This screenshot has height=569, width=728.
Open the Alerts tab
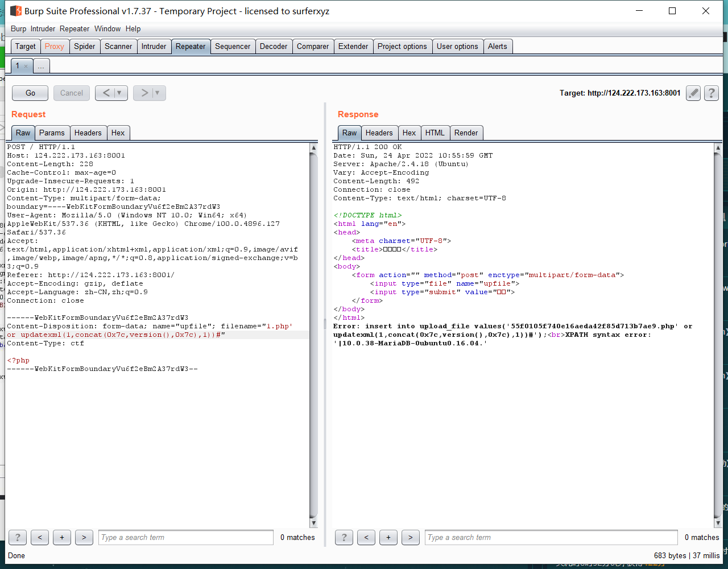pos(498,47)
